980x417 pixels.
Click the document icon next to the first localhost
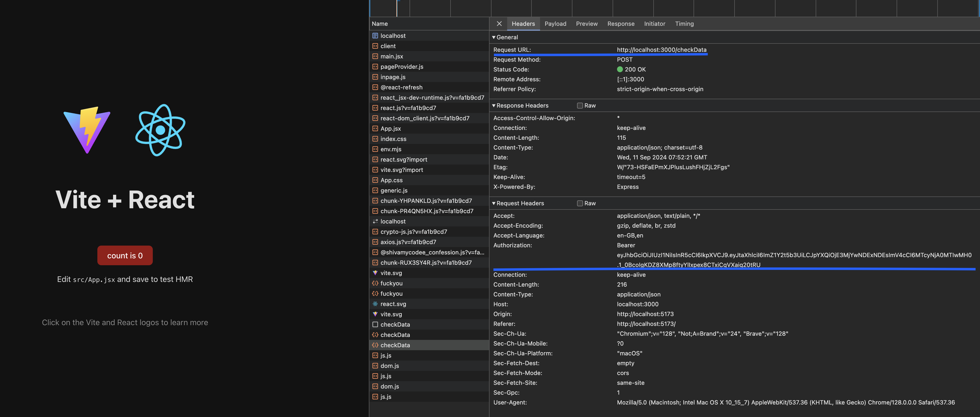[x=375, y=36]
